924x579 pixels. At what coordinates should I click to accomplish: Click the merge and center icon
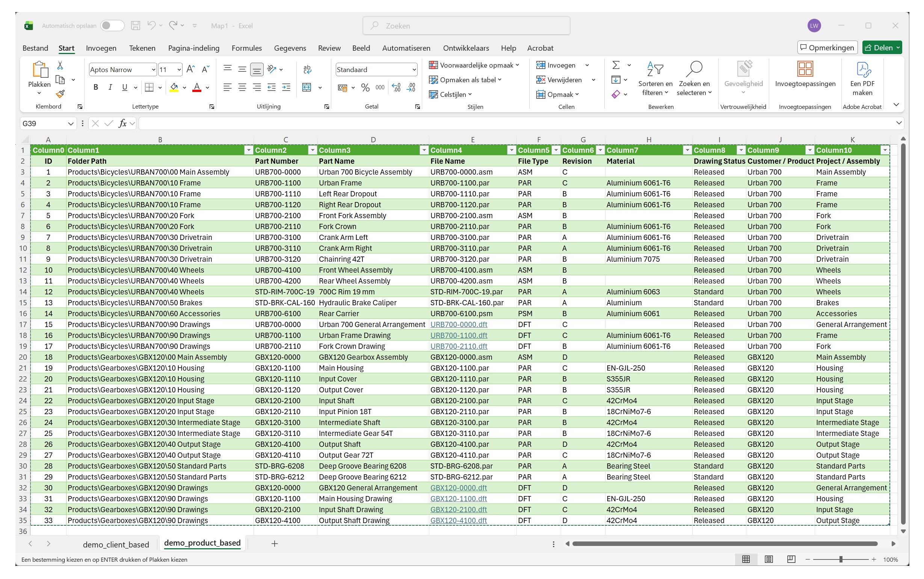pos(307,87)
